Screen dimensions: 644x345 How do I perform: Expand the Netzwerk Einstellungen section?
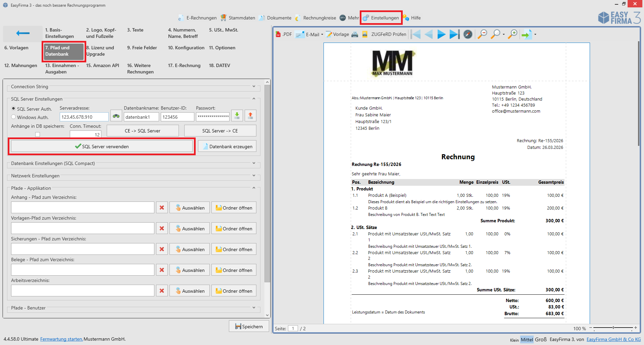tap(254, 176)
